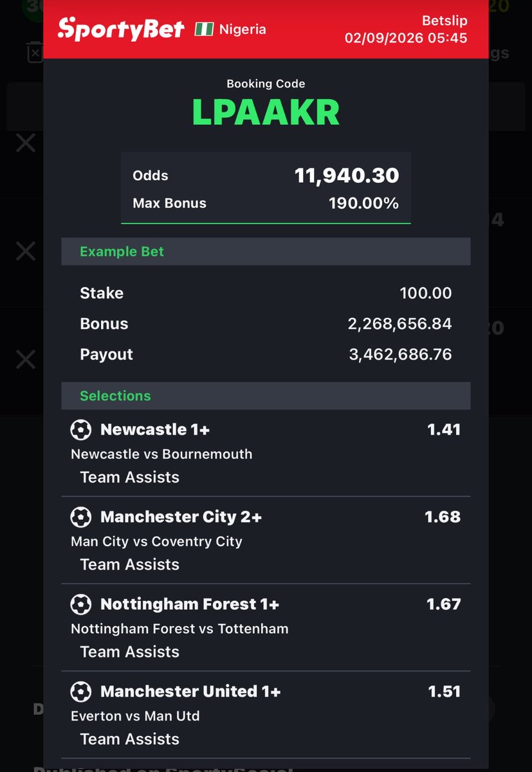Open the Selections section header
The width and height of the screenshot is (532, 772).
pos(266,396)
